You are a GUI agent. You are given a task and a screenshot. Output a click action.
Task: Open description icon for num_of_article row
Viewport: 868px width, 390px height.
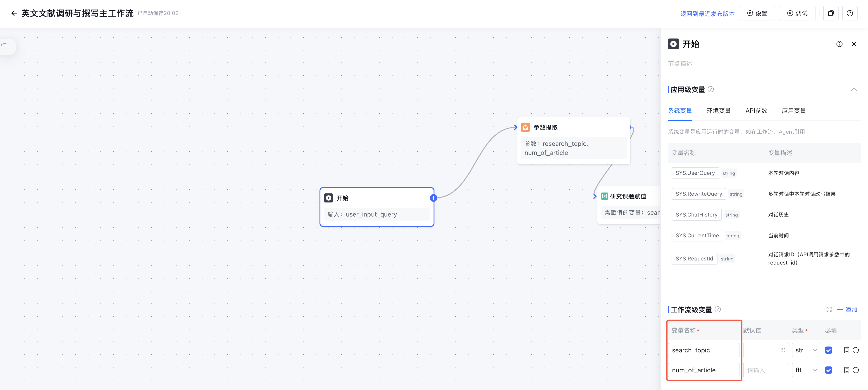pyautogui.click(x=846, y=370)
